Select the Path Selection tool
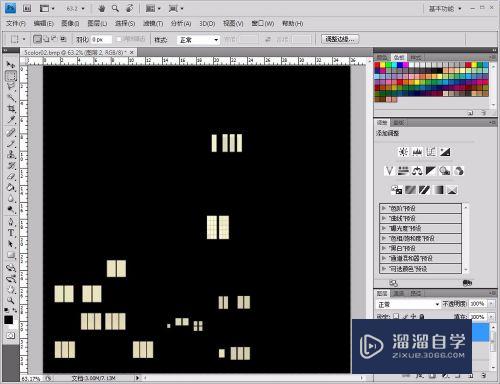This screenshot has width=500, height=384. [x=11, y=244]
